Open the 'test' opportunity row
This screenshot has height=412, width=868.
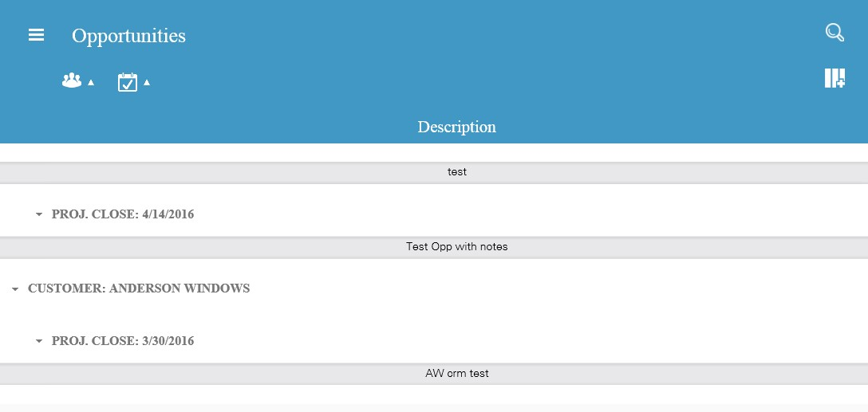434,172
